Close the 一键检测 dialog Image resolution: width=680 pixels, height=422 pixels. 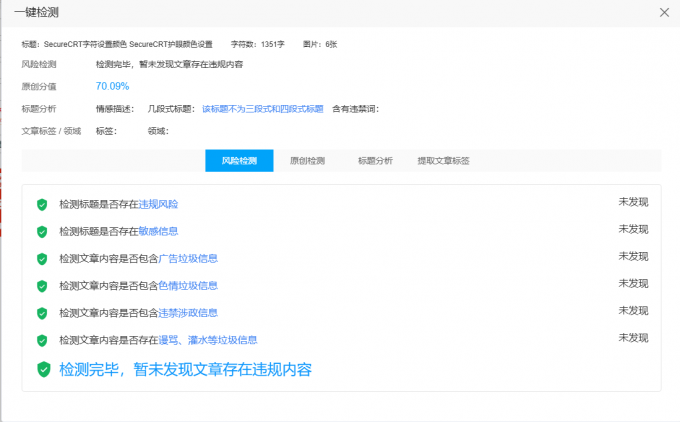tap(664, 13)
